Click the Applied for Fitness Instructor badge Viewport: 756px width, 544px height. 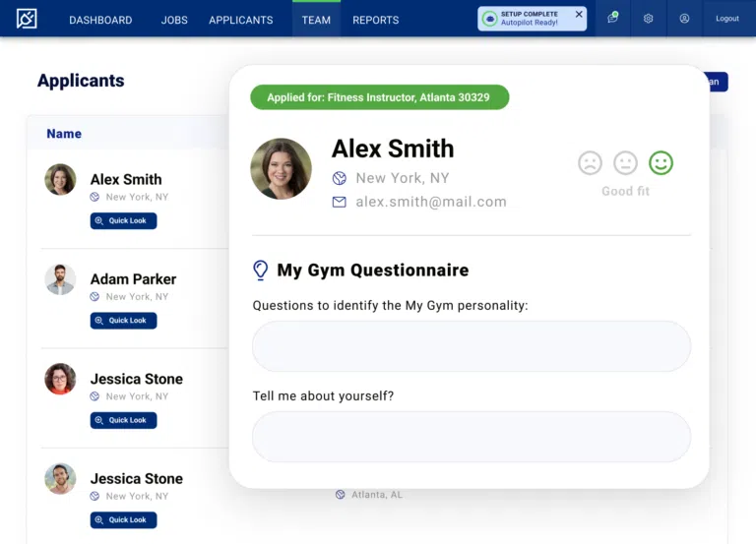pos(379,97)
